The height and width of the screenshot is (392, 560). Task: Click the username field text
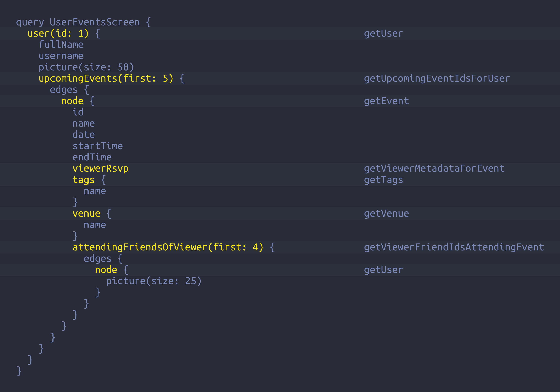(x=61, y=56)
